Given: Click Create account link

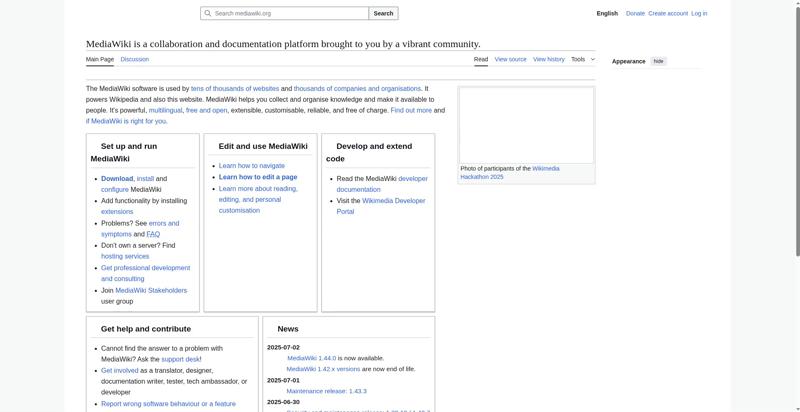Looking at the screenshot, I should tap(668, 13).
